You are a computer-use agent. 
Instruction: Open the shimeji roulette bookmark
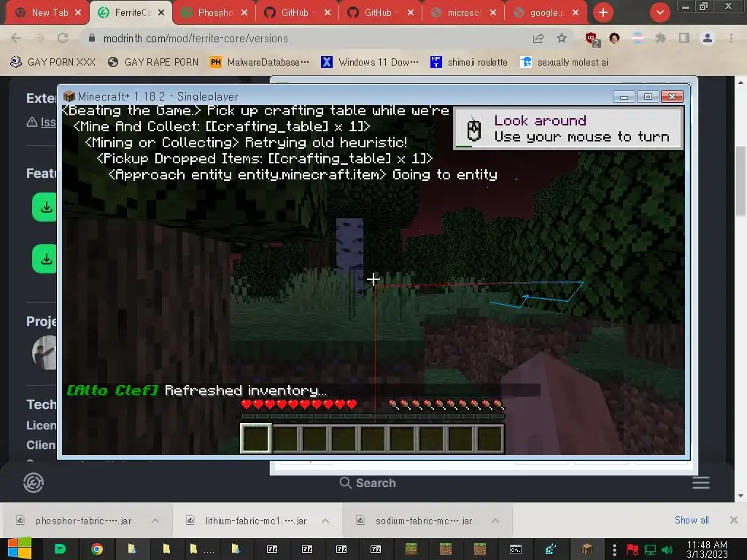pos(469,62)
